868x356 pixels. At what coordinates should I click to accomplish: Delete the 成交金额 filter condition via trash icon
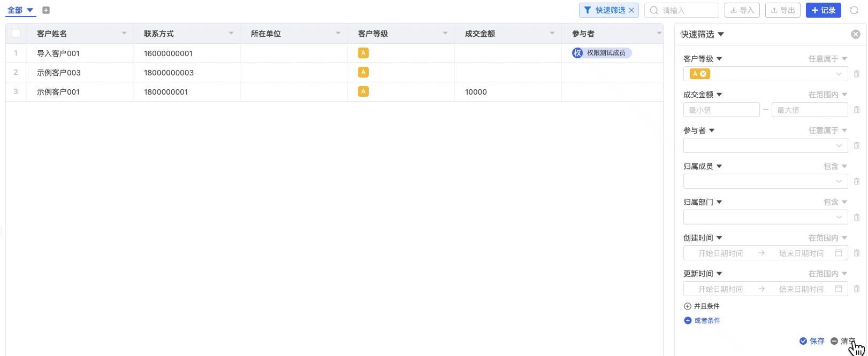(x=857, y=110)
